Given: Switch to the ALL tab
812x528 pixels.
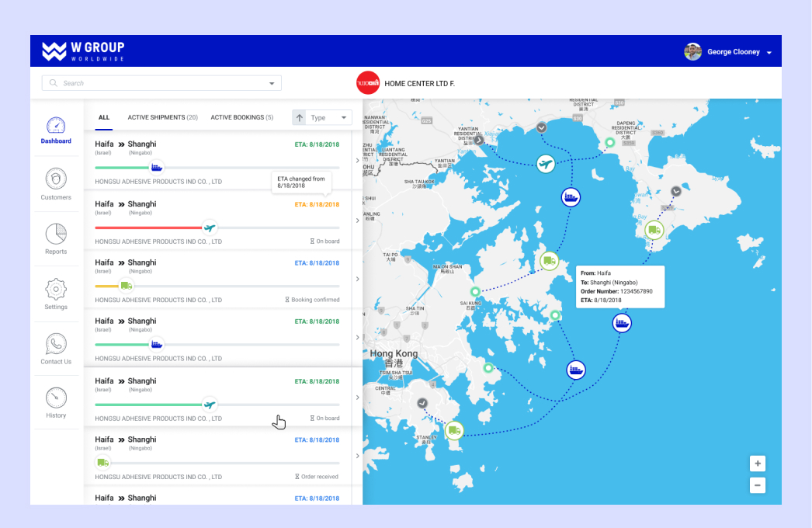Looking at the screenshot, I should 103,117.
